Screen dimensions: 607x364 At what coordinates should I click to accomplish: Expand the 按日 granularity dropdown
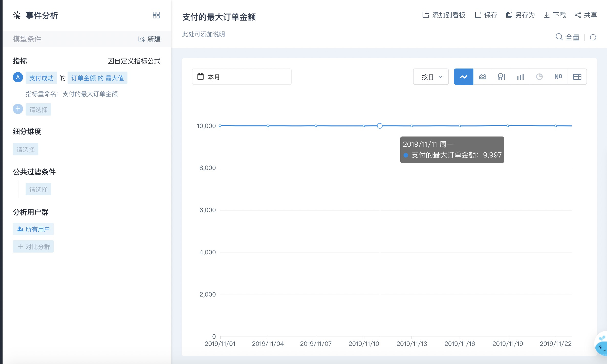click(x=431, y=77)
